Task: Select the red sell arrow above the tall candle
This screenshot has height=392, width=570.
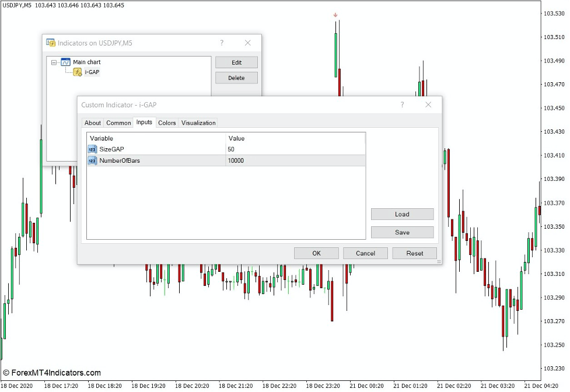Action: 335,16
